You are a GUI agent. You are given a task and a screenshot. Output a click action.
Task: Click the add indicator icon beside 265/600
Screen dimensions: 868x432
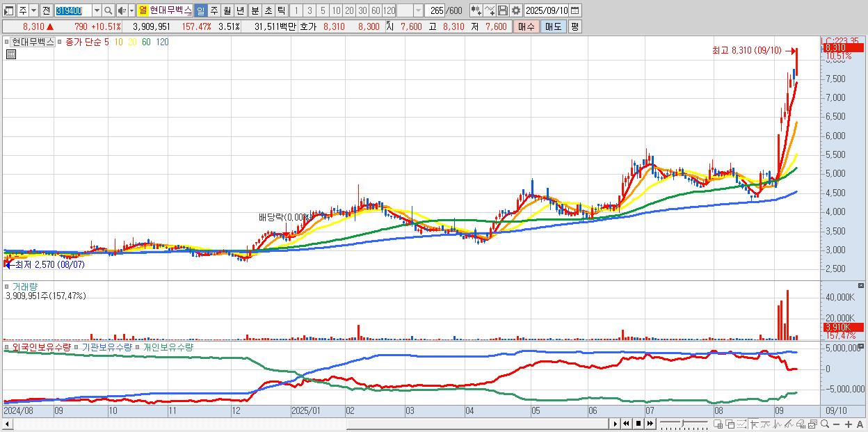click(475, 10)
